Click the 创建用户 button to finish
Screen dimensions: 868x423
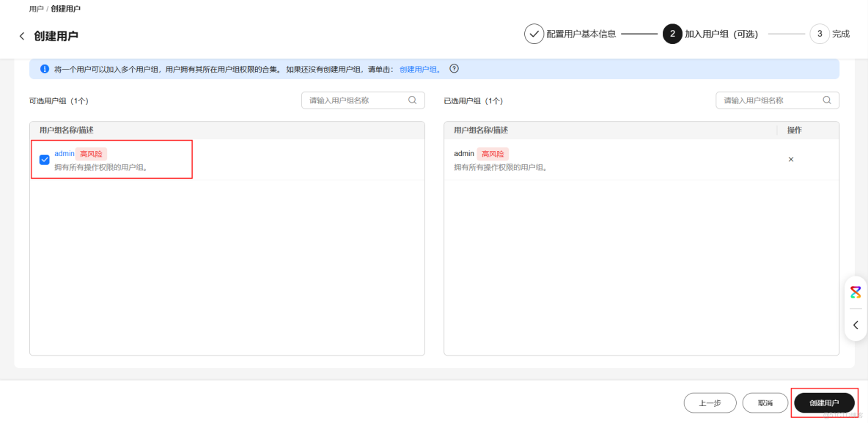tap(824, 402)
